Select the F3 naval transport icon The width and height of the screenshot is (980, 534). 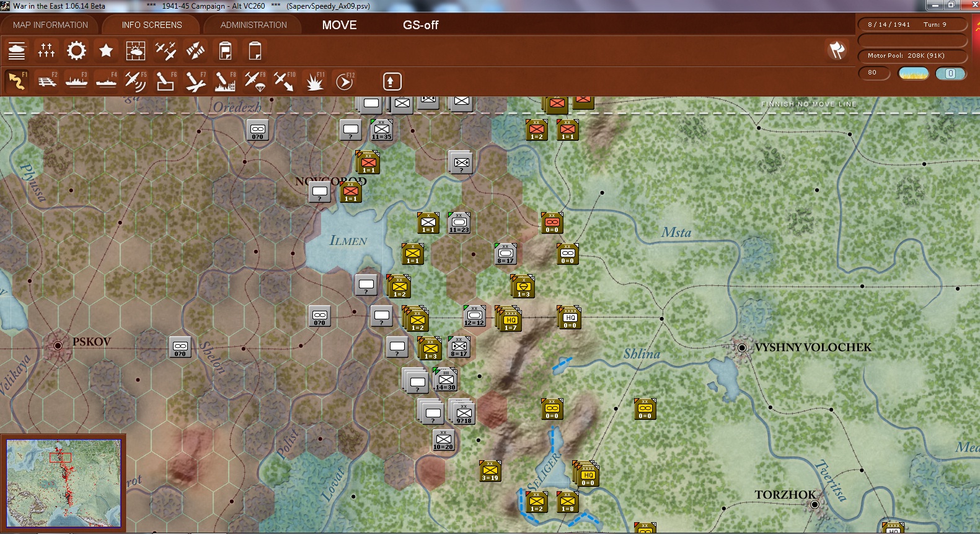click(x=76, y=81)
